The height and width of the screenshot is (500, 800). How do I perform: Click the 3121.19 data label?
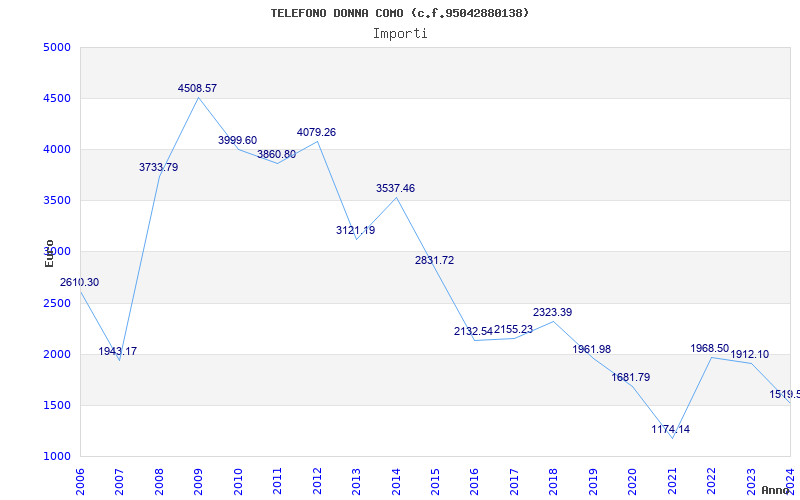[x=355, y=231]
